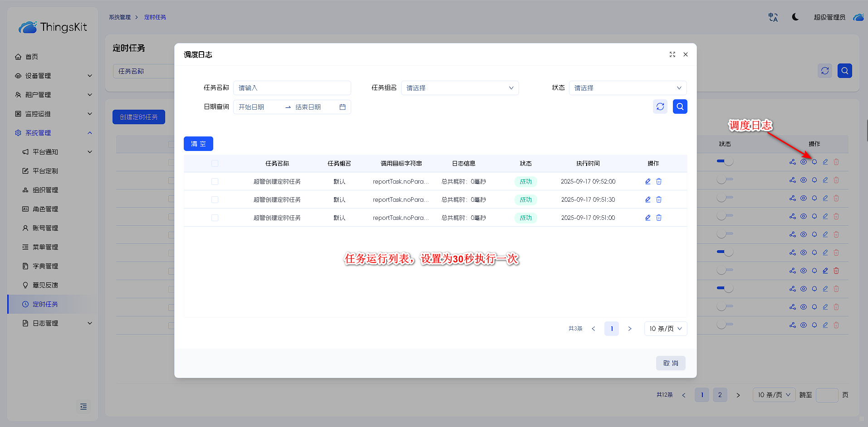Click the 取消 button
868x427 pixels.
[670, 363]
